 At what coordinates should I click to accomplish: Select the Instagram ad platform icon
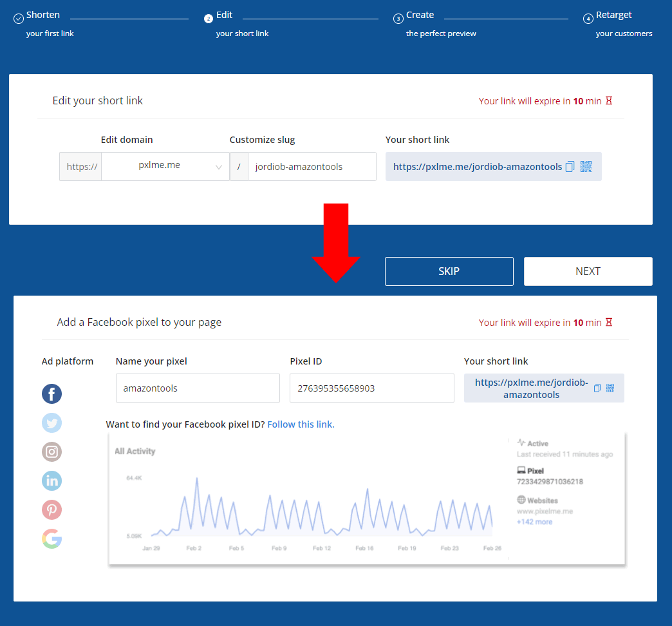pos(52,451)
